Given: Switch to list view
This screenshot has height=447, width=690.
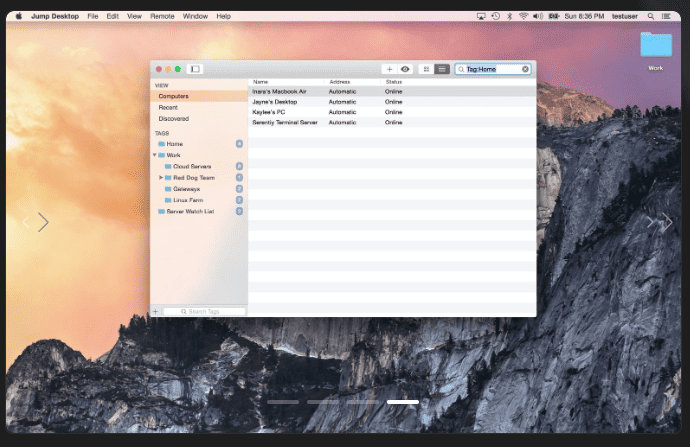Looking at the screenshot, I should point(442,69).
